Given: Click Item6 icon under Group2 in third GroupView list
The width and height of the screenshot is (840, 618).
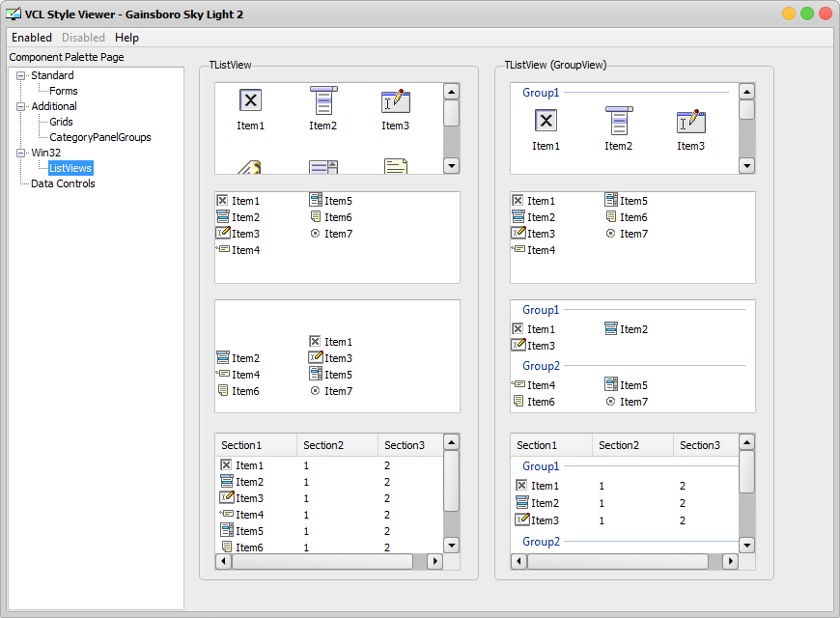Looking at the screenshot, I should click(x=518, y=401).
